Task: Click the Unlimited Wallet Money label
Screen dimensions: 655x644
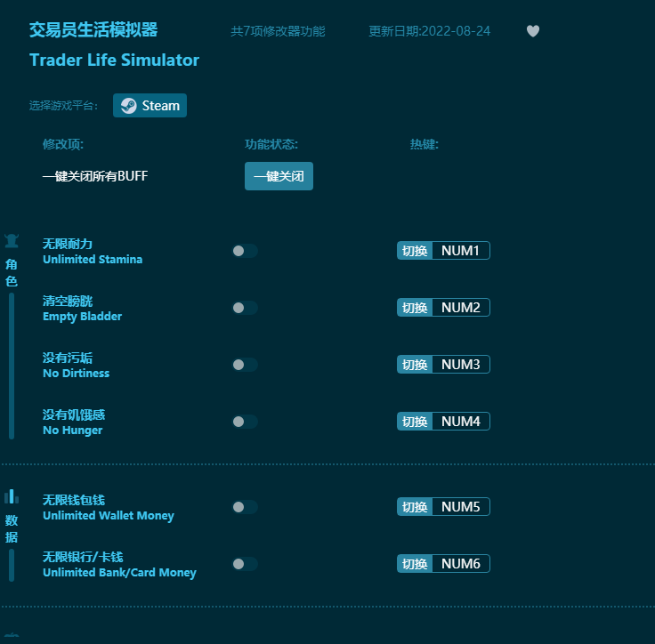Action: coord(109,515)
